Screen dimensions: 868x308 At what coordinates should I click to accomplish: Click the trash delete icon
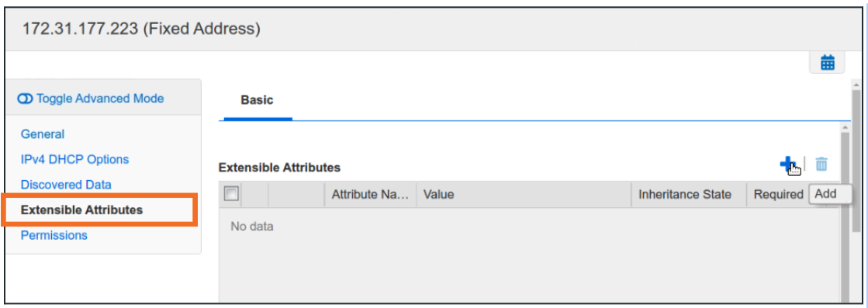(821, 164)
